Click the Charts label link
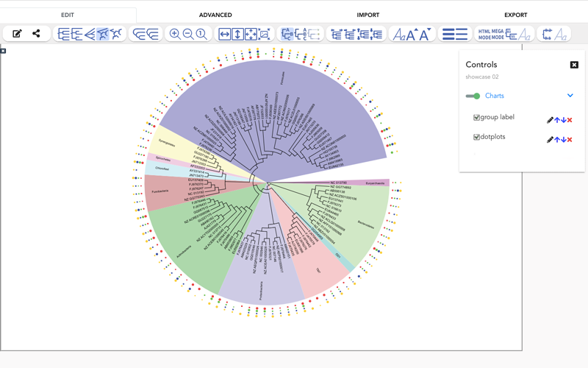The height and width of the screenshot is (368, 588). coord(495,96)
